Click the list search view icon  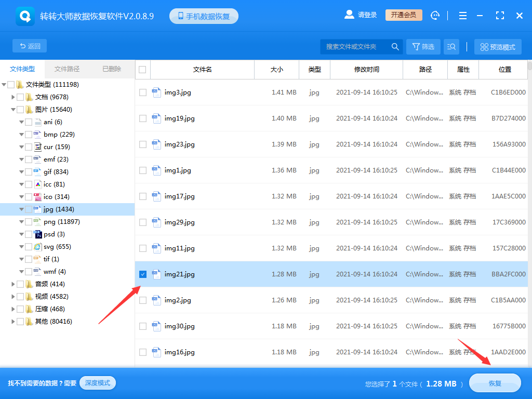pyautogui.click(x=451, y=47)
